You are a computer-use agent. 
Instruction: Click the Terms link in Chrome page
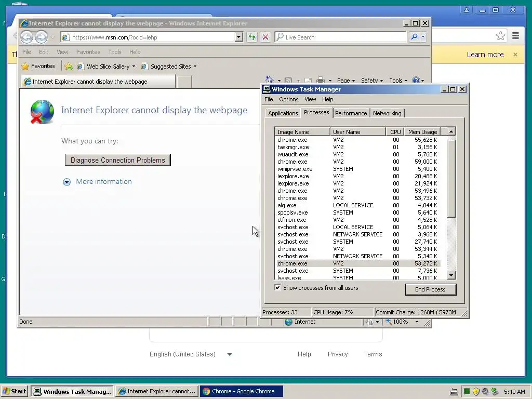pos(373,354)
